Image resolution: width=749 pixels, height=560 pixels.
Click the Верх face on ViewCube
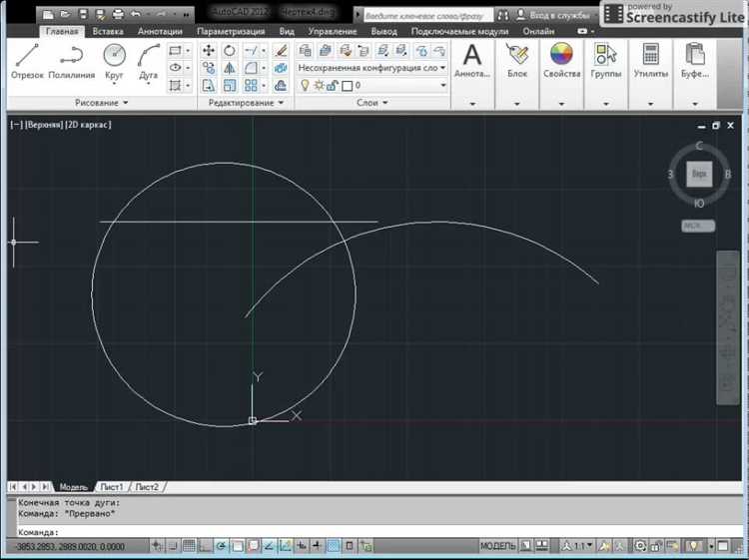pyautogui.click(x=699, y=174)
